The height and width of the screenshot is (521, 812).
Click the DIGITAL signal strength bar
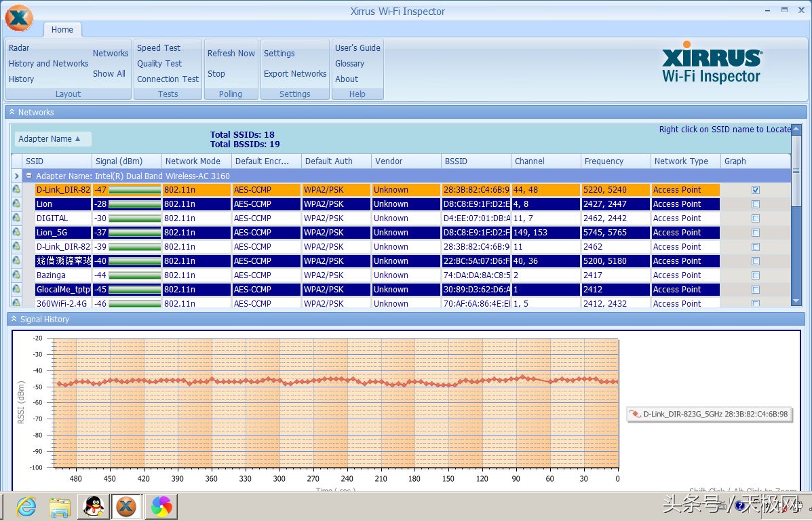pyautogui.click(x=134, y=218)
